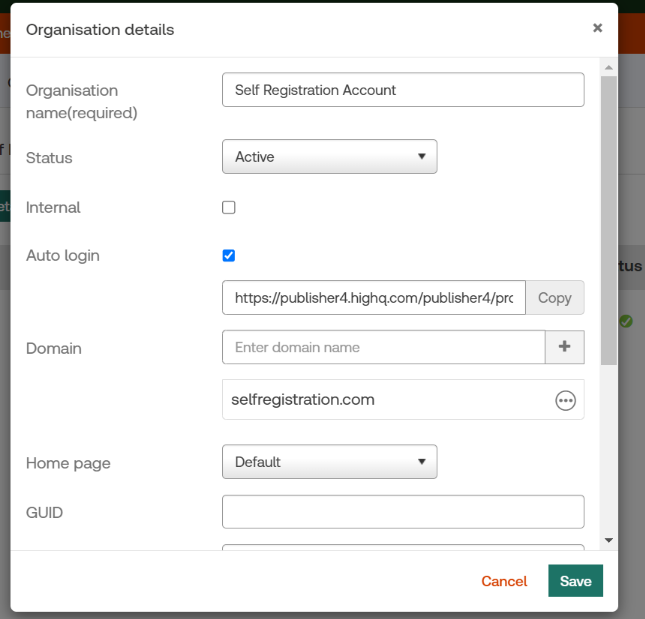
Task: Select the selfregistration.com domain entry
Action: [380, 400]
